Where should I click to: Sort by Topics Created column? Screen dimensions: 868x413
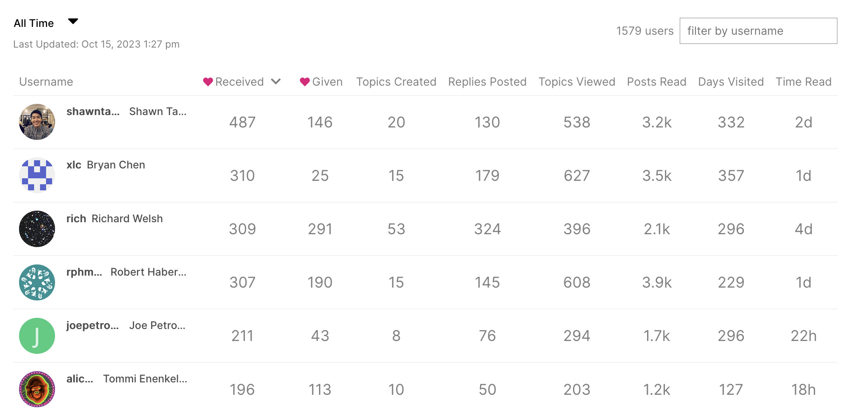point(396,82)
